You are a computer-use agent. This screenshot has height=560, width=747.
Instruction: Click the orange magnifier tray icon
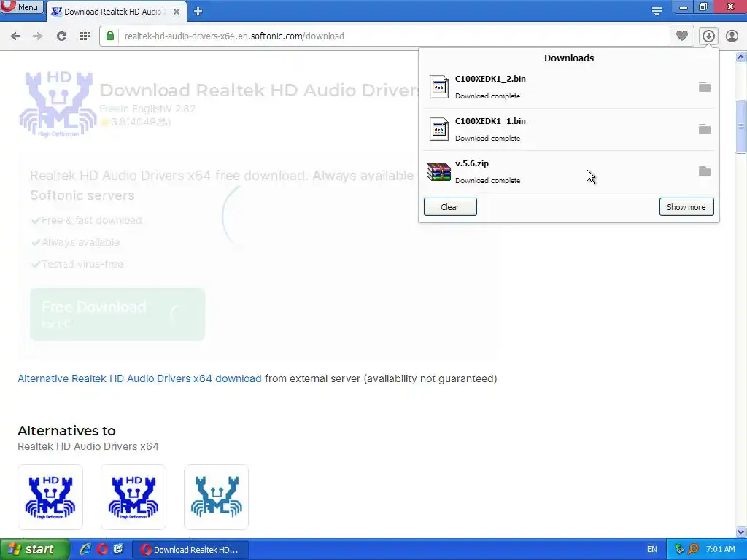tap(693, 550)
